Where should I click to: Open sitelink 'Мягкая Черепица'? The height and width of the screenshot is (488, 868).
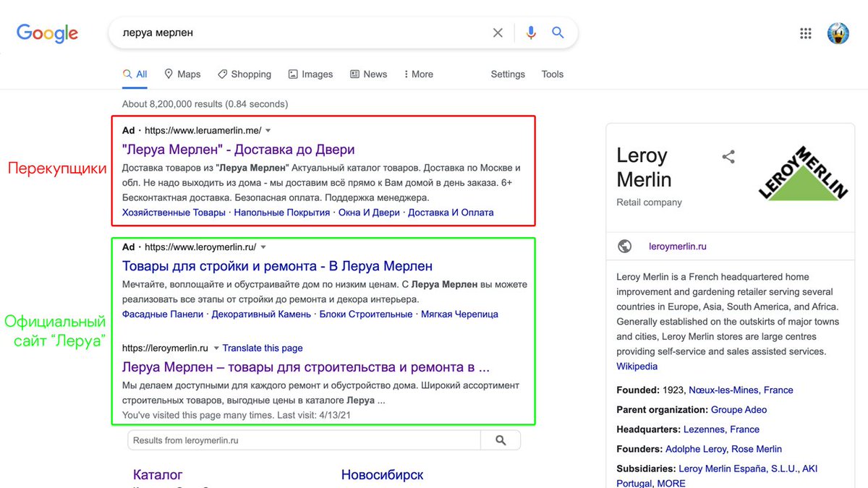[459, 314]
